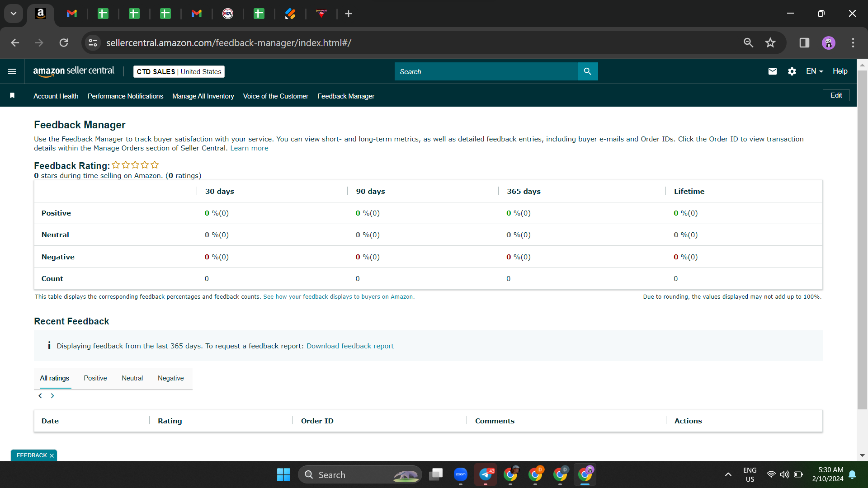This screenshot has height=488, width=868.
Task: Click Download feedback report link
Action: [x=350, y=346]
